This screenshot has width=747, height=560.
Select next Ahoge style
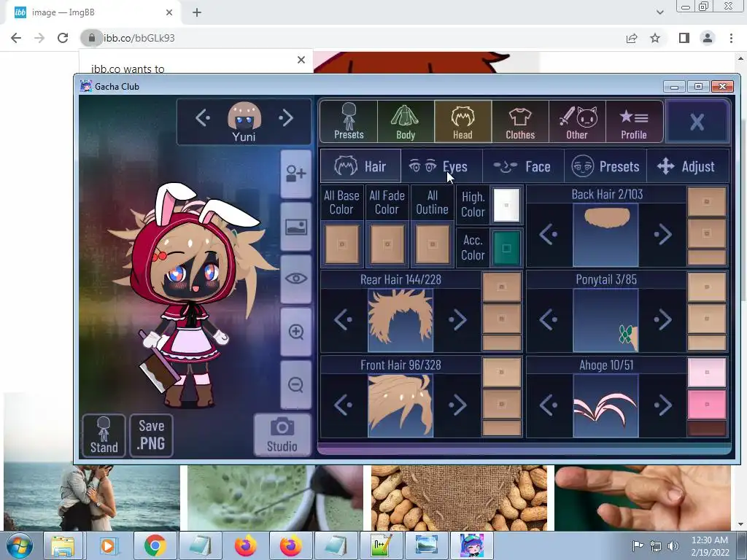tap(662, 405)
